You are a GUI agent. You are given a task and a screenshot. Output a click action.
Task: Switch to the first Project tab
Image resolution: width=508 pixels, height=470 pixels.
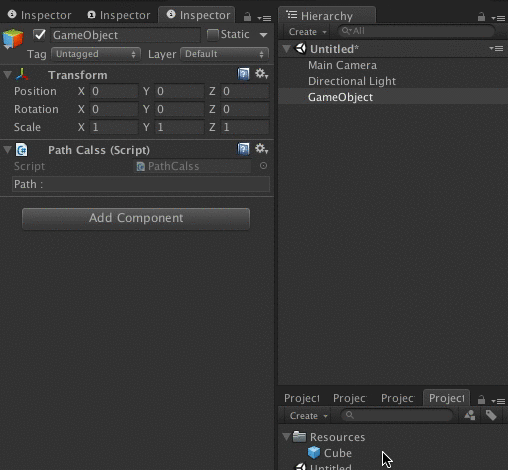(x=302, y=398)
